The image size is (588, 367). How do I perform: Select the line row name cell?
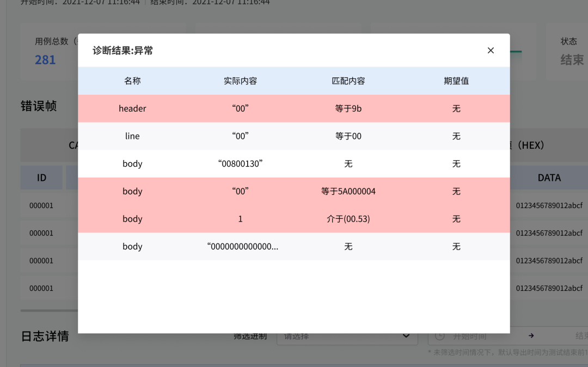(132, 136)
